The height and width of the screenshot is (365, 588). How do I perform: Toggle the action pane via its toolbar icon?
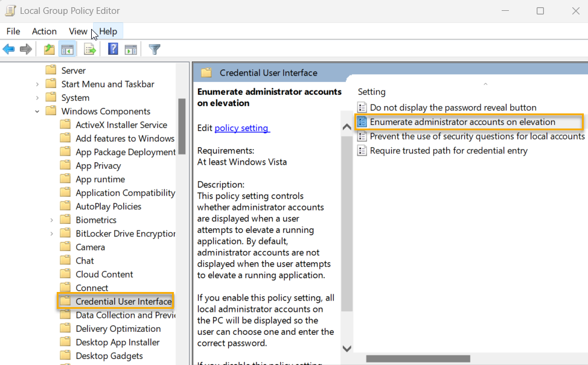(131, 49)
